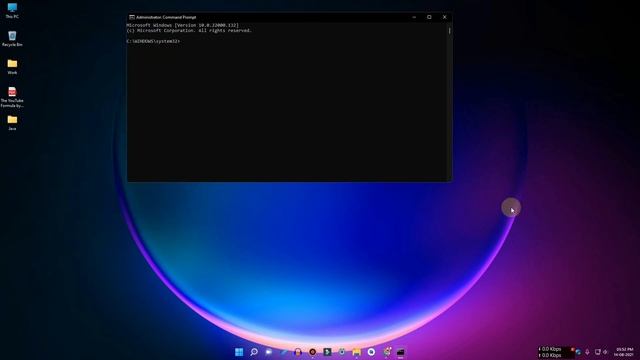640x360 pixels.
Task: Click the Microsoft Windows version text line
Action: tap(182, 25)
